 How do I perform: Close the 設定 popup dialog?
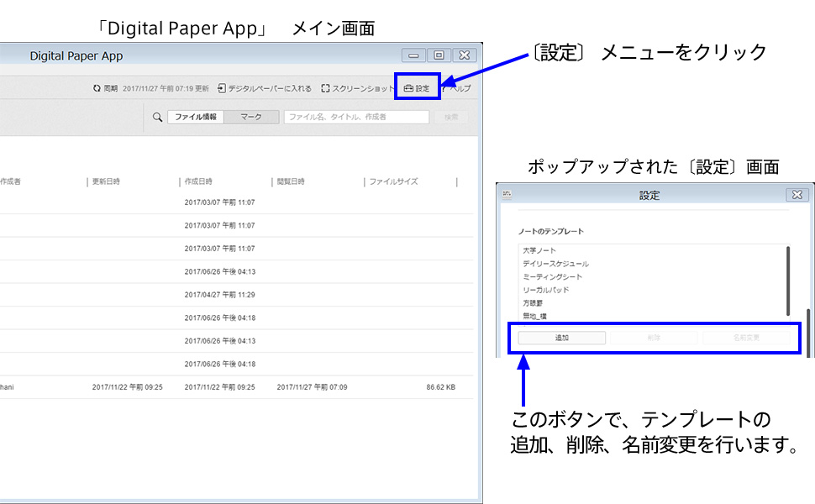[797, 195]
